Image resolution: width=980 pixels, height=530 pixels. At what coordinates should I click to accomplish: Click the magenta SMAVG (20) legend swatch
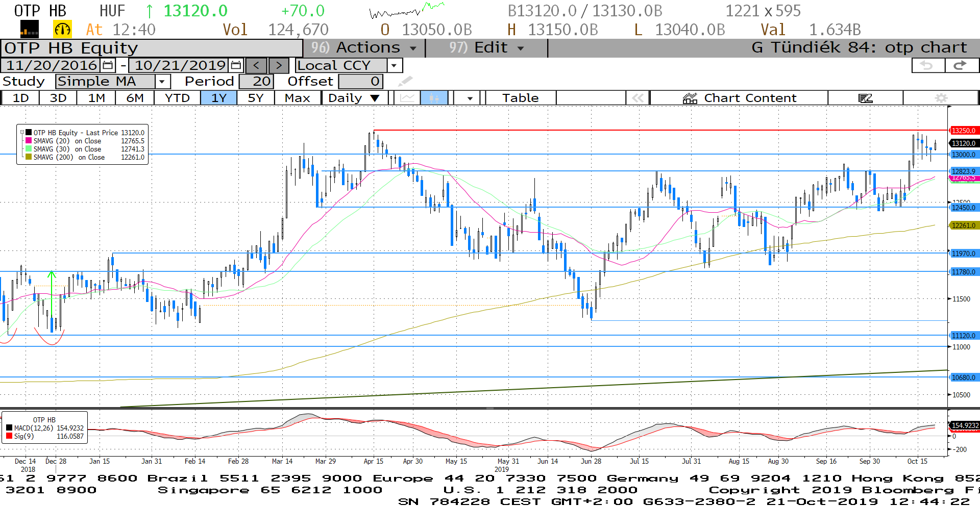[x=29, y=141]
